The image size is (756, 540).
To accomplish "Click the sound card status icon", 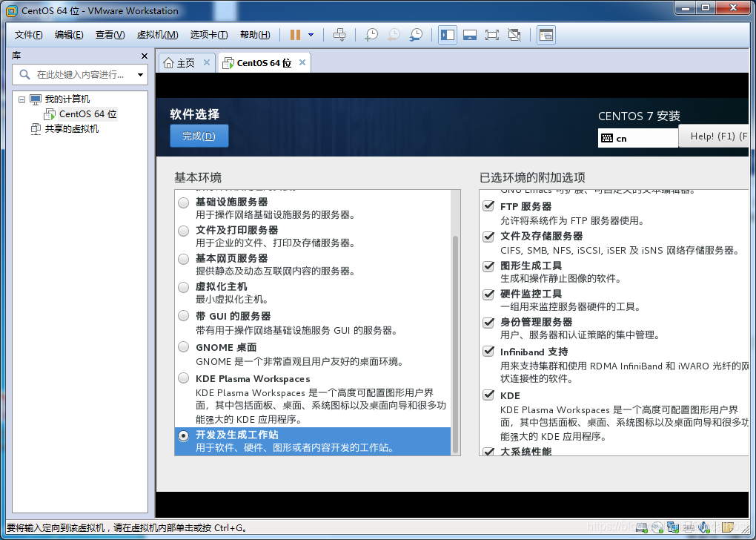I will tap(704, 527).
